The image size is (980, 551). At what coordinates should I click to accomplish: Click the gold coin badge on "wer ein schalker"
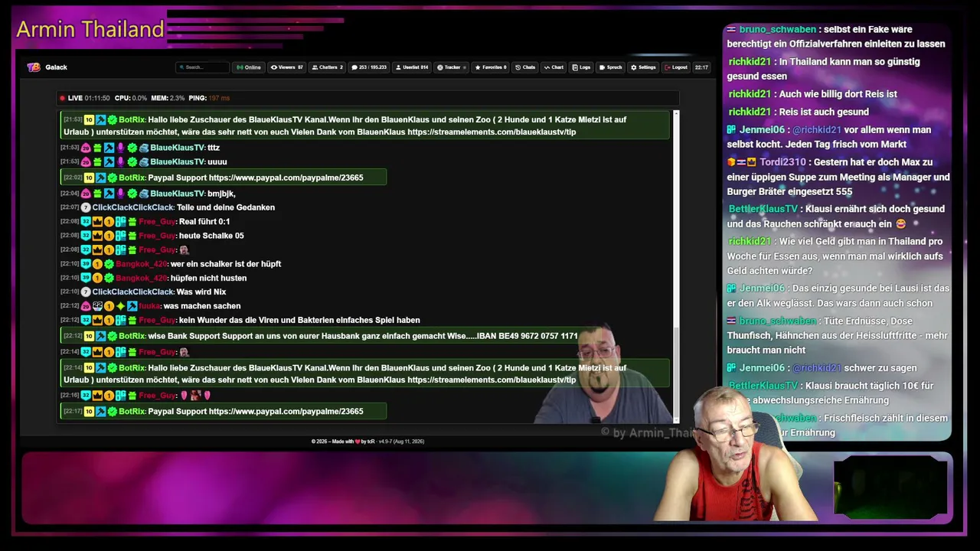coord(97,264)
